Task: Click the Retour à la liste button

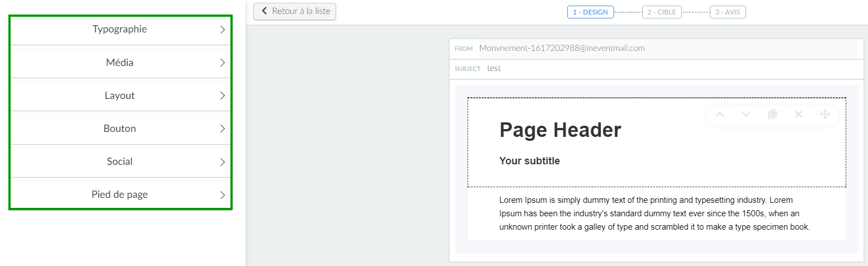Action: point(295,11)
